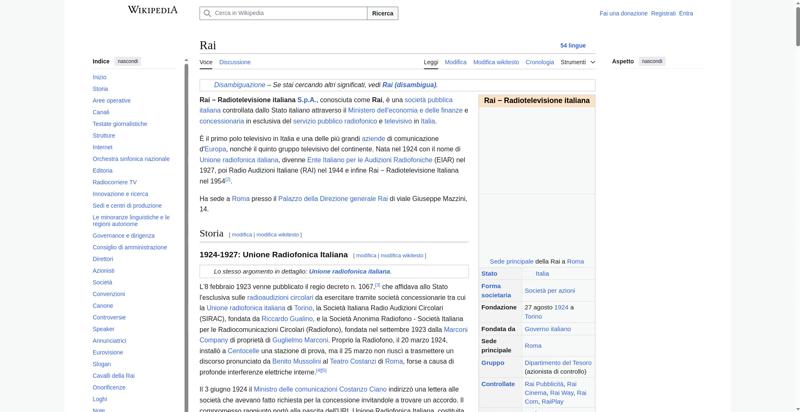Go to Orchestra sinfonica nazionale index entry
800x412 pixels.
pyautogui.click(x=131, y=159)
